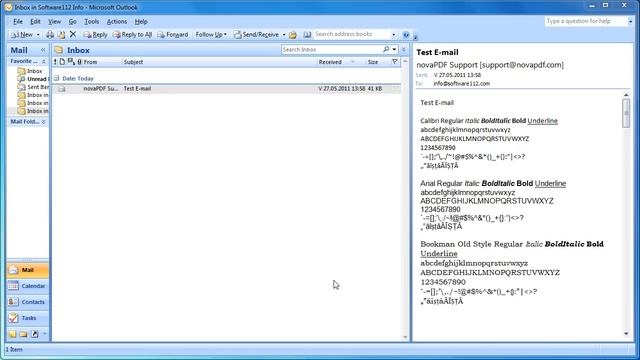This screenshot has width=640, height=360.
Task: Collapse the Date: Today group
Action: click(x=56, y=78)
